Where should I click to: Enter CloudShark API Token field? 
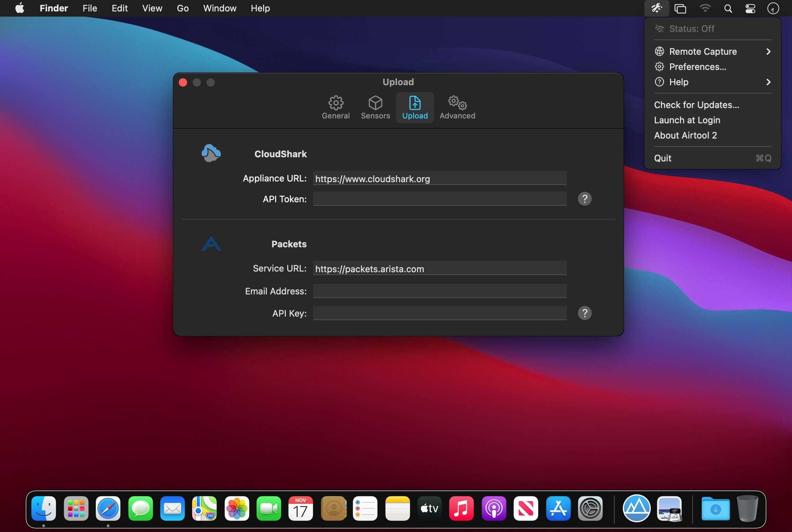click(x=439, y=198)
